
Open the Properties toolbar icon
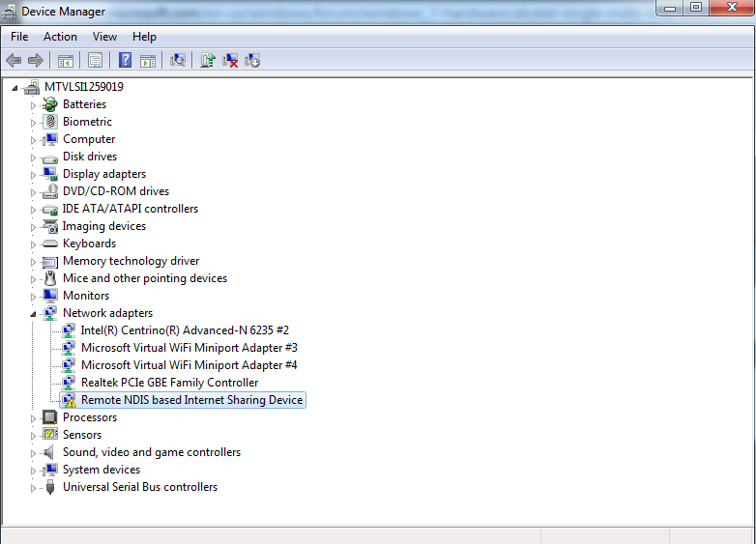(x=96, y=61)
